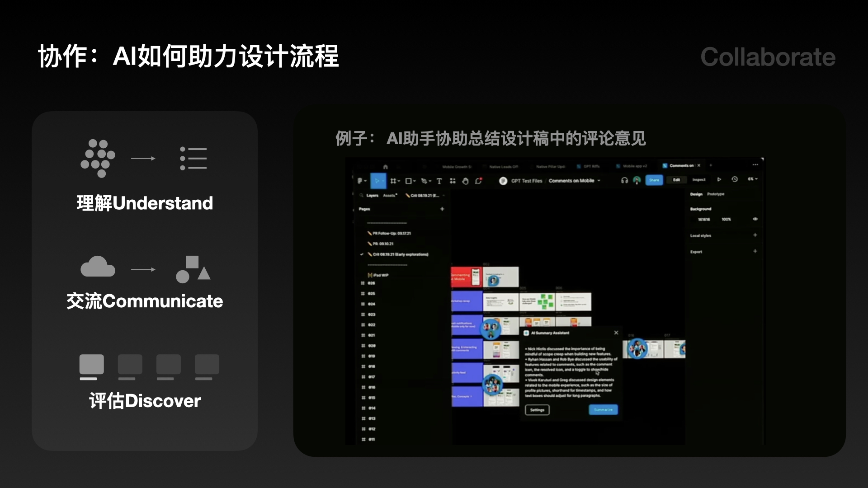Start audio conversation with headphones icon

624,180
